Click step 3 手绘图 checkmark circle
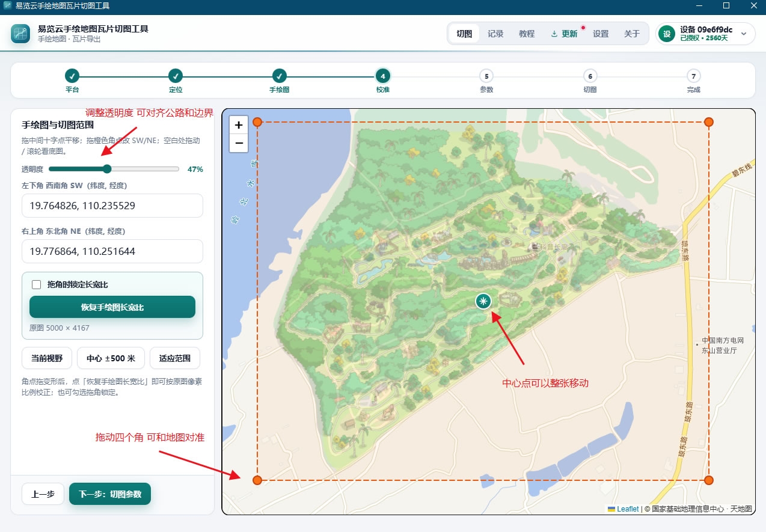The image size is (766, 532). (x=280, y=76)
